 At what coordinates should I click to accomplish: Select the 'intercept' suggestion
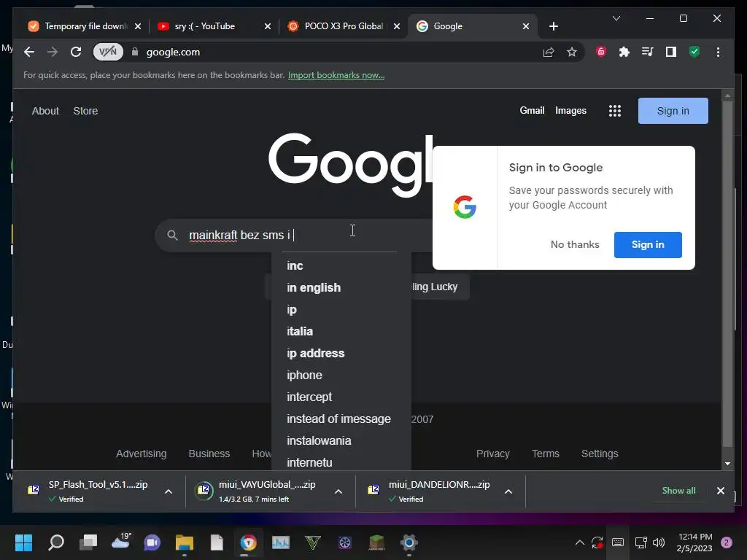(x=341, y=397)
